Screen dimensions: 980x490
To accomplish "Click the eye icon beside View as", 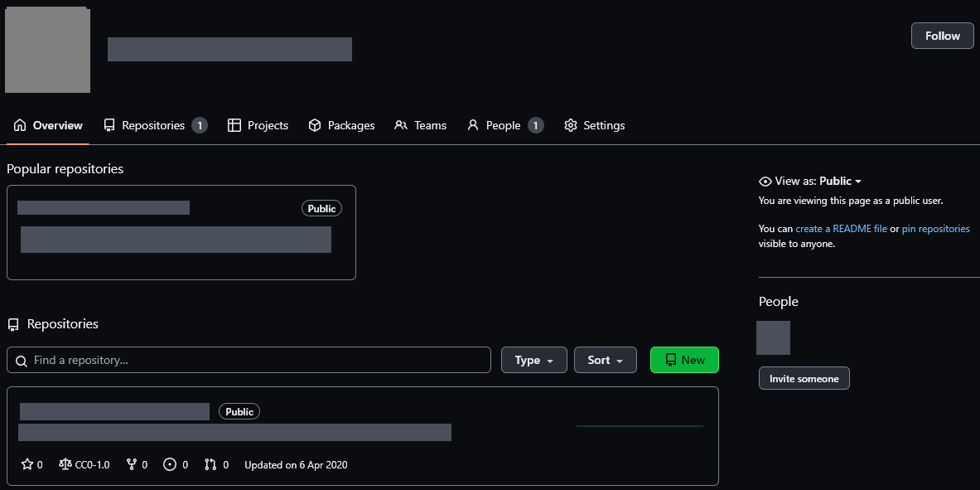I will (765, 182).
